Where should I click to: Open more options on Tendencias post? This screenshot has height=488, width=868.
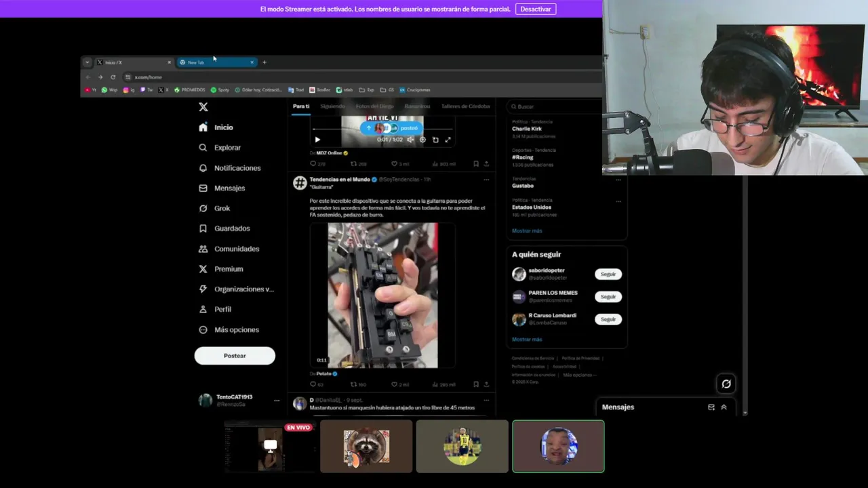pyautogui.click(x=486, y=180)
